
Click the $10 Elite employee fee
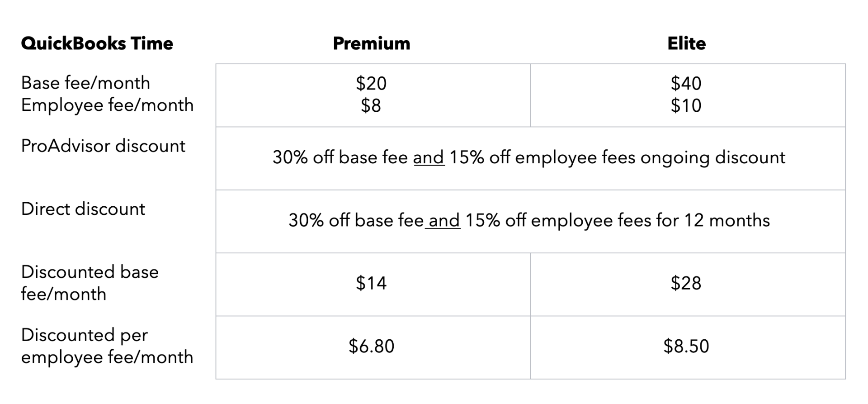click(686, 105)
